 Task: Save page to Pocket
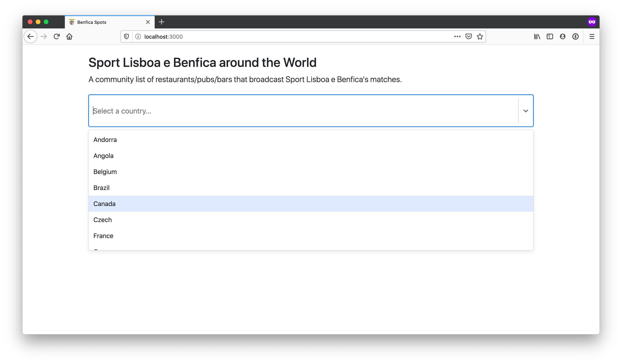(x=469, y=36)
